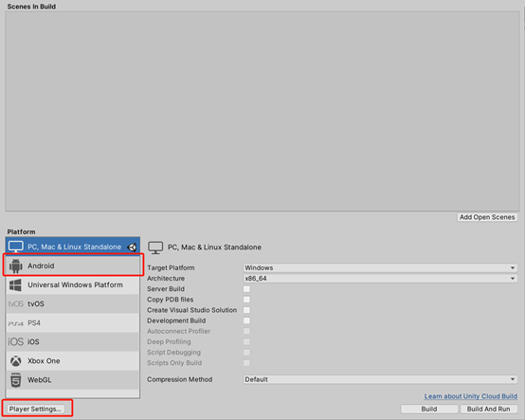Click the HTML5 WebGL icon
The height and width of the screenshot is (420, 525).
(16, 380)
